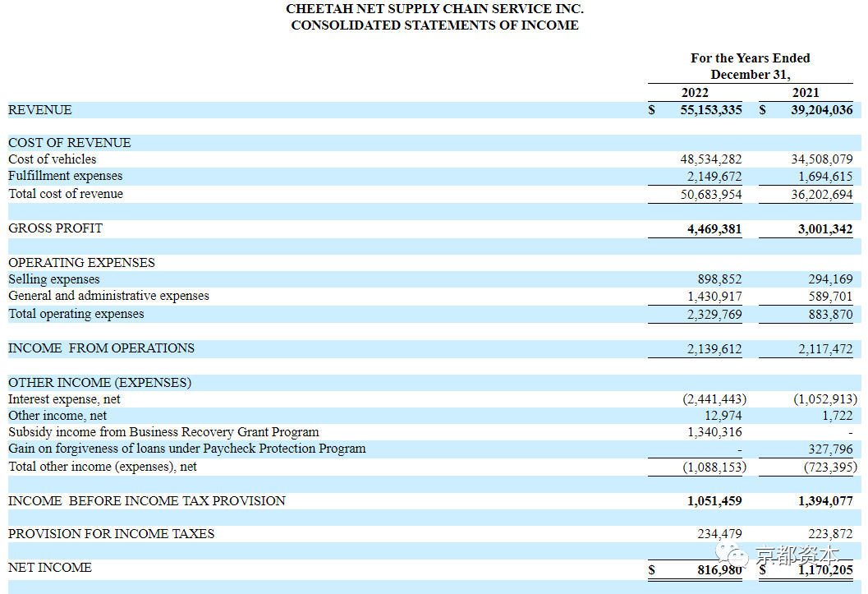The height and width of the screenshot is (594, 868).
Task: Click the Selling expenses row label
Action: (x=53, y=279)
